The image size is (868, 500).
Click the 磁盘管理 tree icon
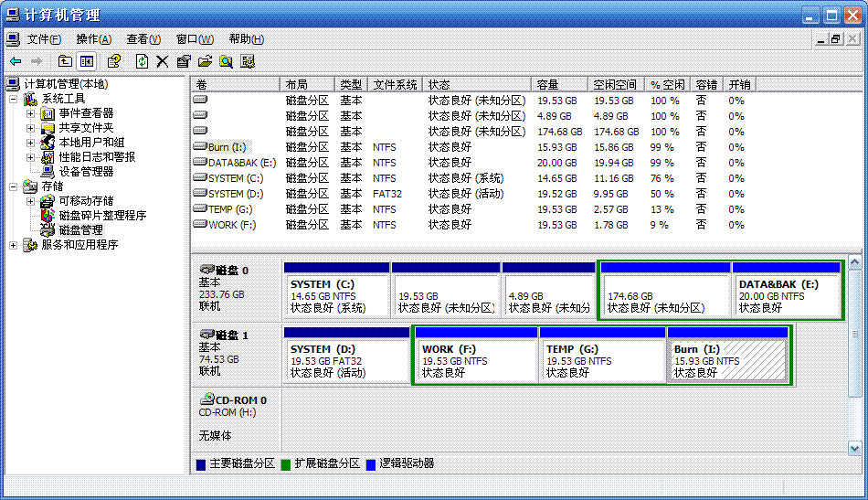tap(48, 229)
